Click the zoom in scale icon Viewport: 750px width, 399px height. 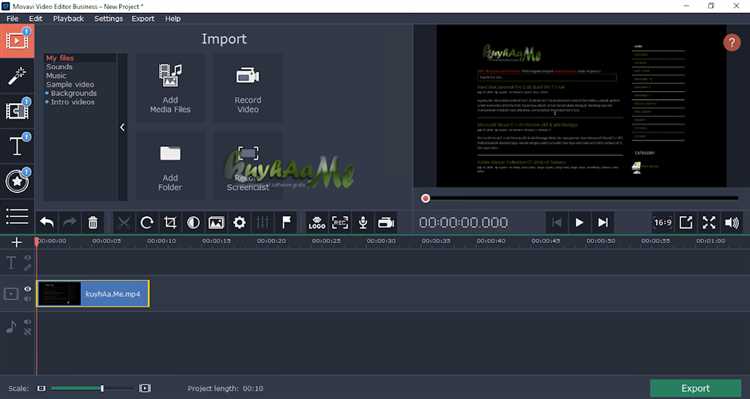[x=145, y=388]
